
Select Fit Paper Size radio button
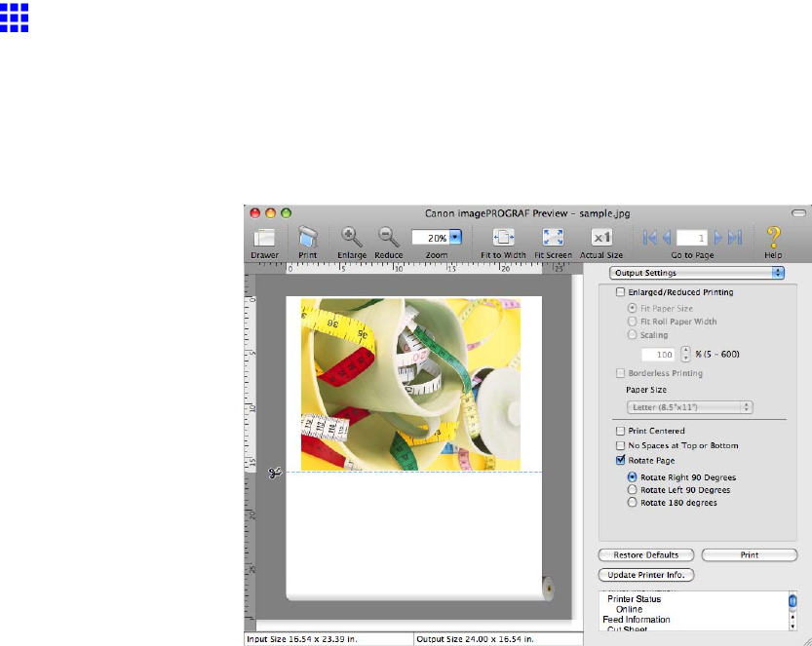[632, 308]
